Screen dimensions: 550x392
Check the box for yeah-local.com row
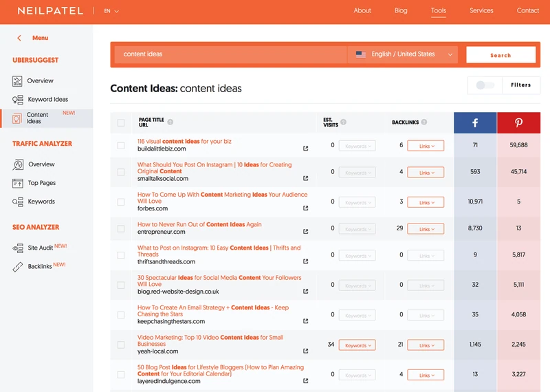[121, 345]
